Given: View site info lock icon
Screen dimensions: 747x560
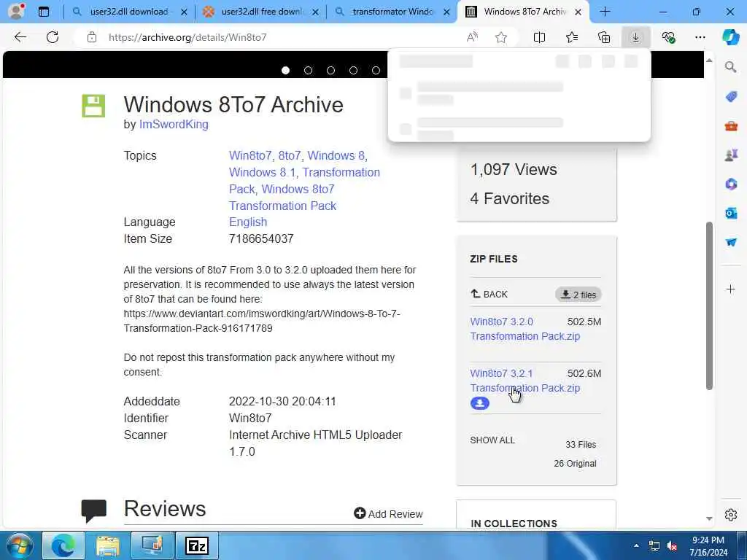Looking at the screenshot, I should click(92, 37).
